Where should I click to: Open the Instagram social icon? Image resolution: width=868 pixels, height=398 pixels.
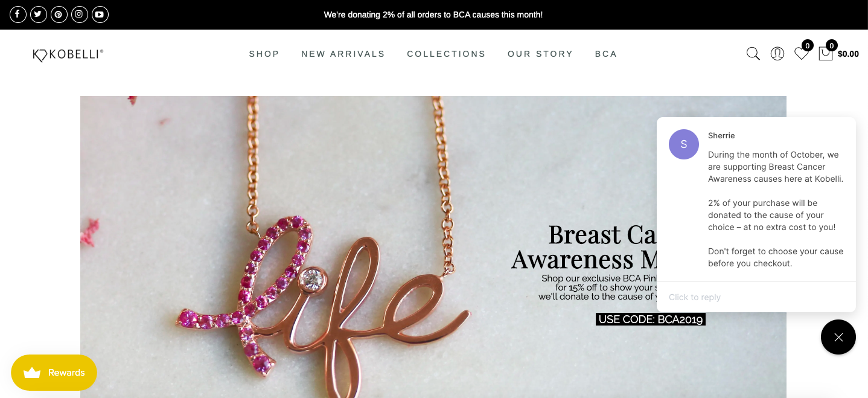coord(80,14)
